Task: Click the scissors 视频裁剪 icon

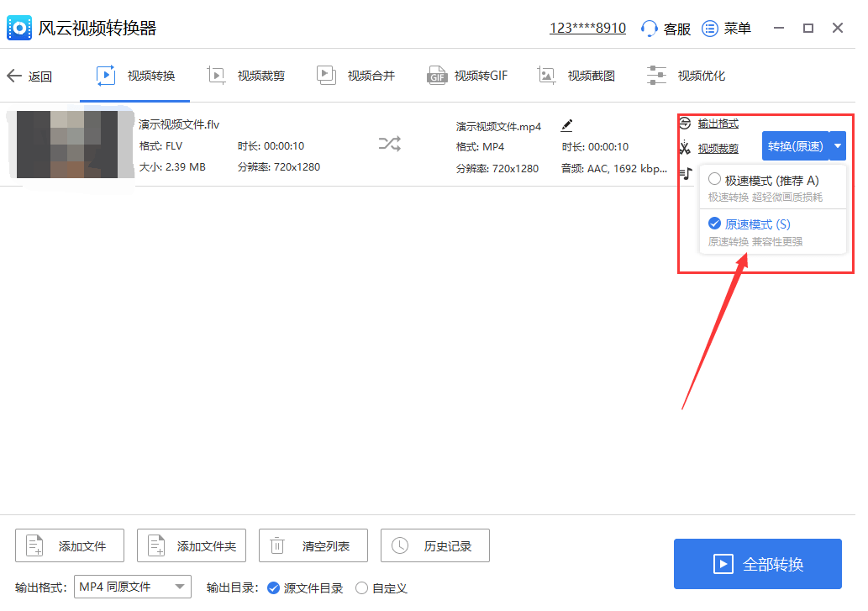Action: (685, 149)
